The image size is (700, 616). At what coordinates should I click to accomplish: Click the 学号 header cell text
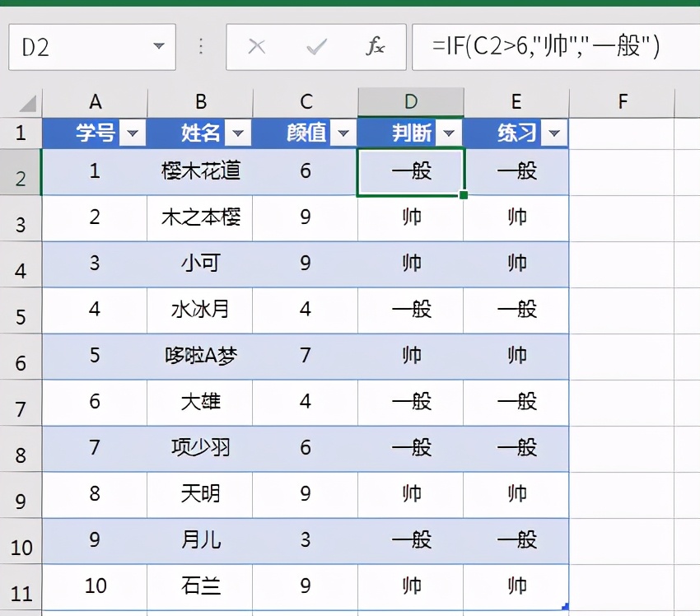pyautogui.click(x=95, y=133)
